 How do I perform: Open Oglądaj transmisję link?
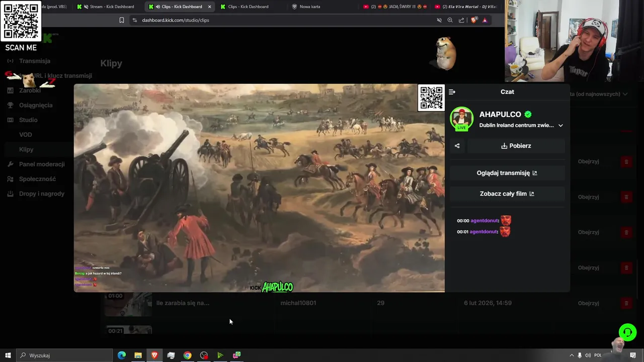click(507, 173)
